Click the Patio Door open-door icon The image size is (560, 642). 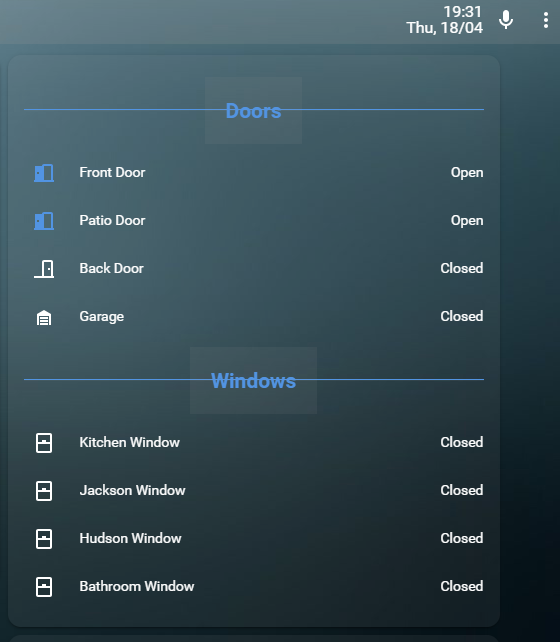pyautogui.click(x=44, y=221)
